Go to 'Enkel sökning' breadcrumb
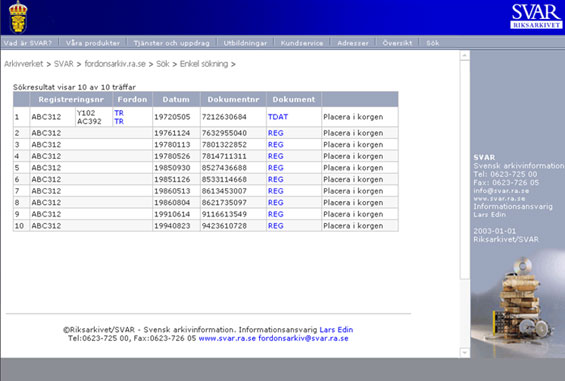Image resolution: width=565 pixels, height=381 pixels. pos(204,64)
